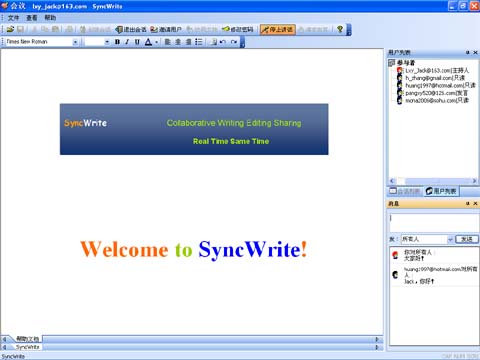
Task: Toggle Italic formatting
Action: pos(127,42)
